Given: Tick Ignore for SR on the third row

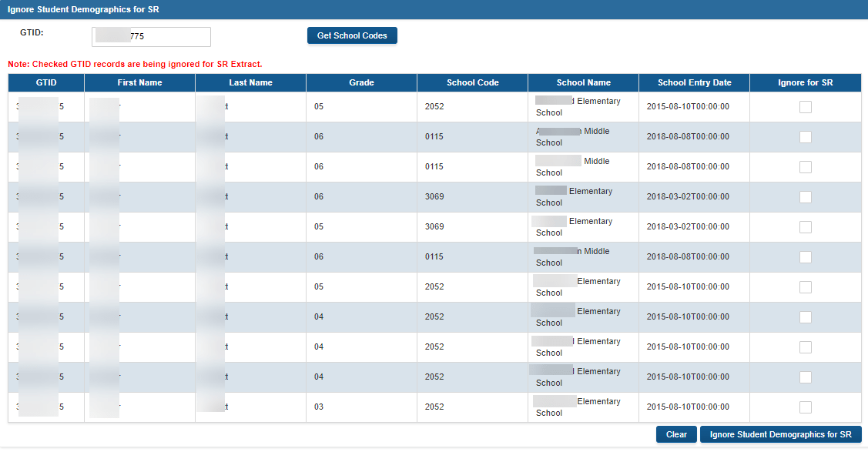Looking at the screenshot, I should pos(805,166).
